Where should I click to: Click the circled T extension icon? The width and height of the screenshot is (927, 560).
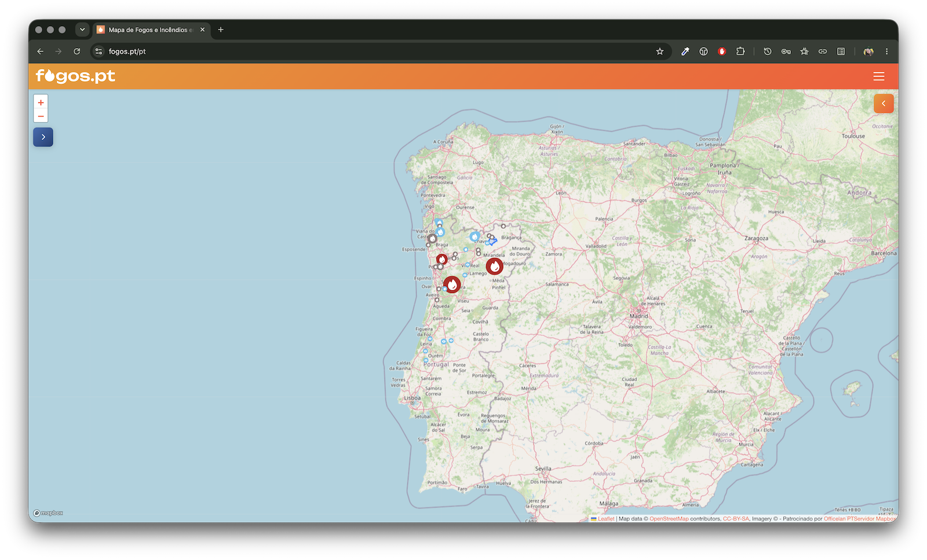703,52
